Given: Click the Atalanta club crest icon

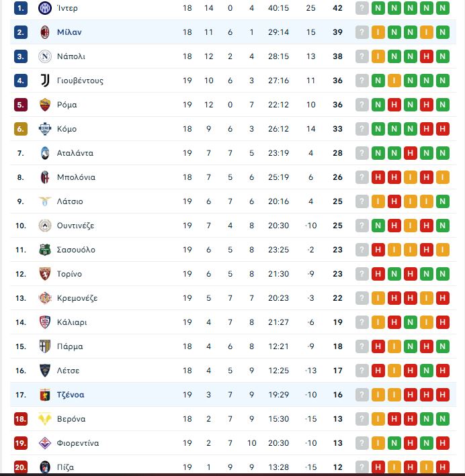Looking at the screenshot, I should (x=45, y=153).
